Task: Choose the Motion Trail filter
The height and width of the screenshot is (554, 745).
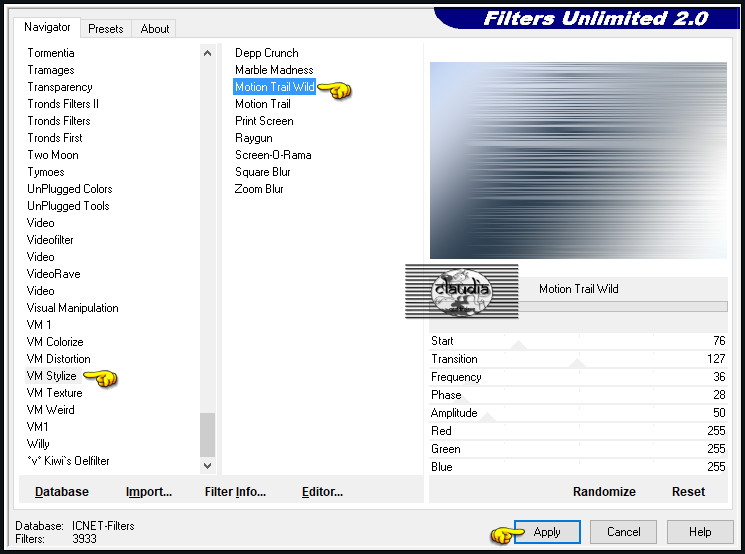Action: coord(263,104)
